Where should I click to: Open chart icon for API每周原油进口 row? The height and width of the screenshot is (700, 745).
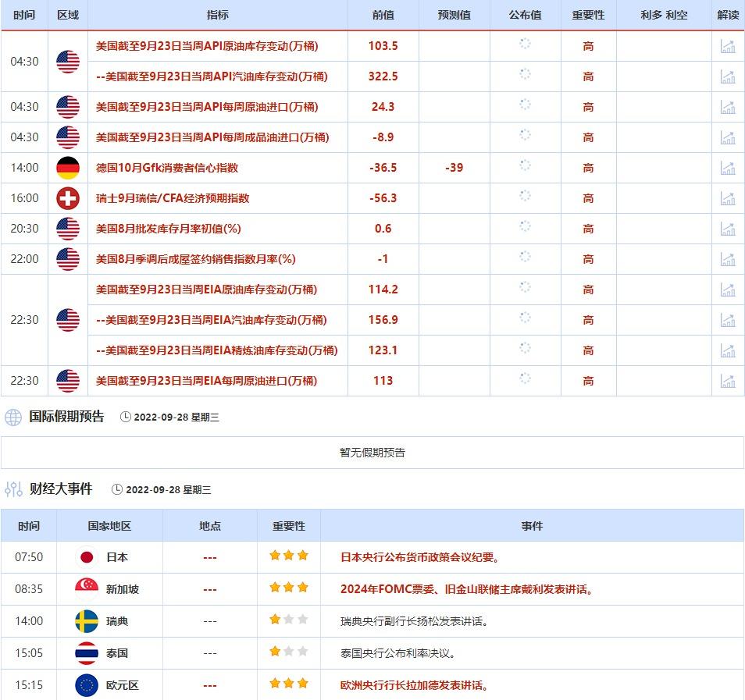[x=727, y=107]
